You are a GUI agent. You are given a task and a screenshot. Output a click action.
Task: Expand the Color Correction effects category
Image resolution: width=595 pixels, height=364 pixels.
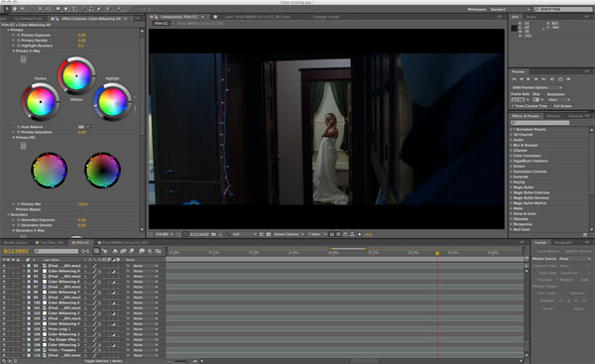tap(512, 156)
